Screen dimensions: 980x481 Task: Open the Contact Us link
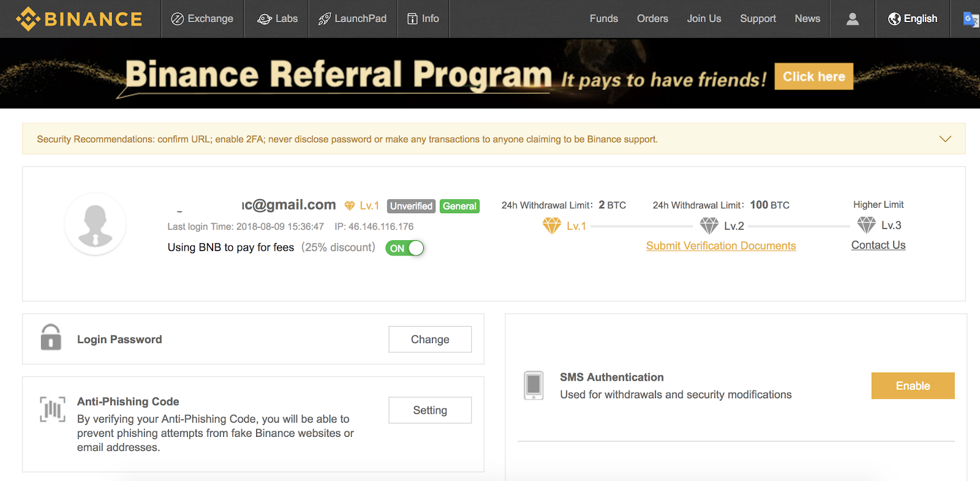878,245
